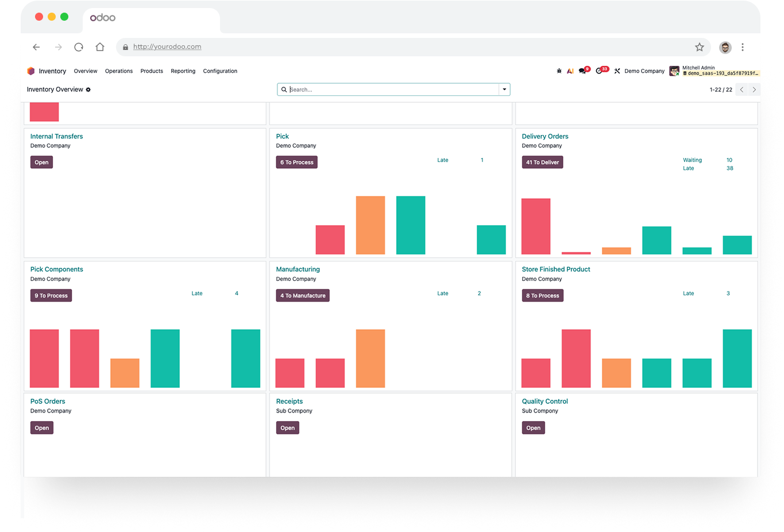Reload the page with refresh icon
Viewport: 784px width, 532px height.
pos(79,47)
